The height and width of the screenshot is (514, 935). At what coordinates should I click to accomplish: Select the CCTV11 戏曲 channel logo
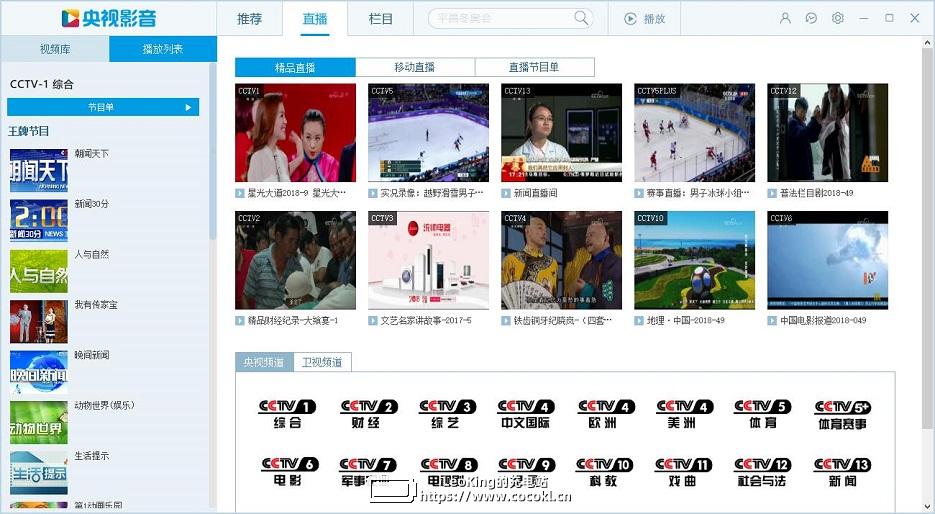(x=683, y=472)
